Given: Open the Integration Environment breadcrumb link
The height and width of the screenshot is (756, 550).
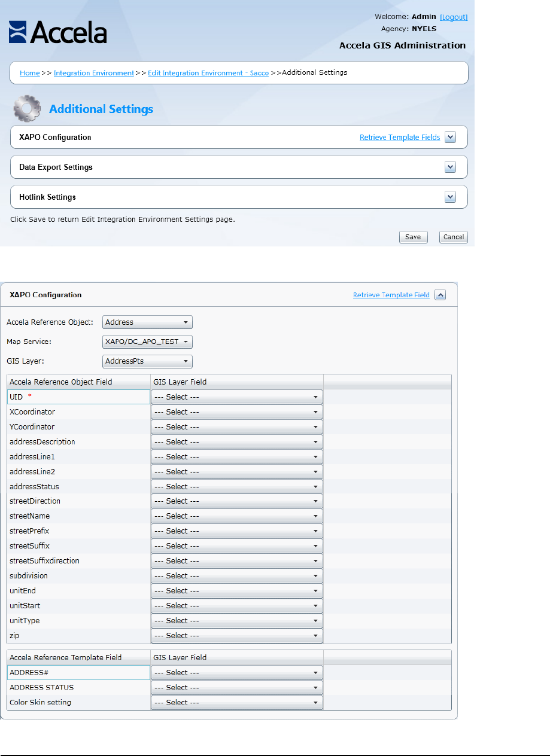Looking at the screenshot, I should (x=94, y=73).
